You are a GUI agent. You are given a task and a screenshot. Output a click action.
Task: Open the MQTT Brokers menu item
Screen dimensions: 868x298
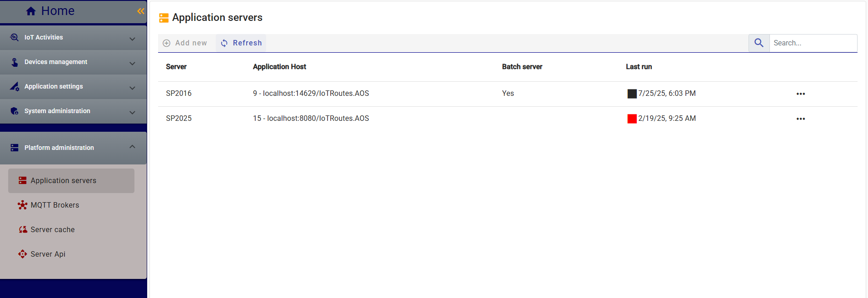[55, 205]
